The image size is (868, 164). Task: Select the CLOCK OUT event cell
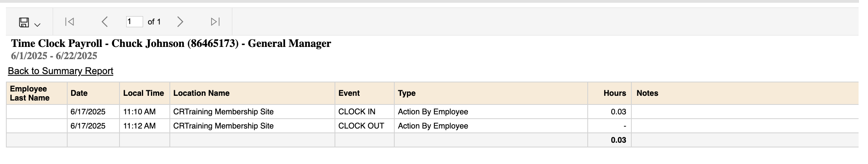click(x=364, y=126)
